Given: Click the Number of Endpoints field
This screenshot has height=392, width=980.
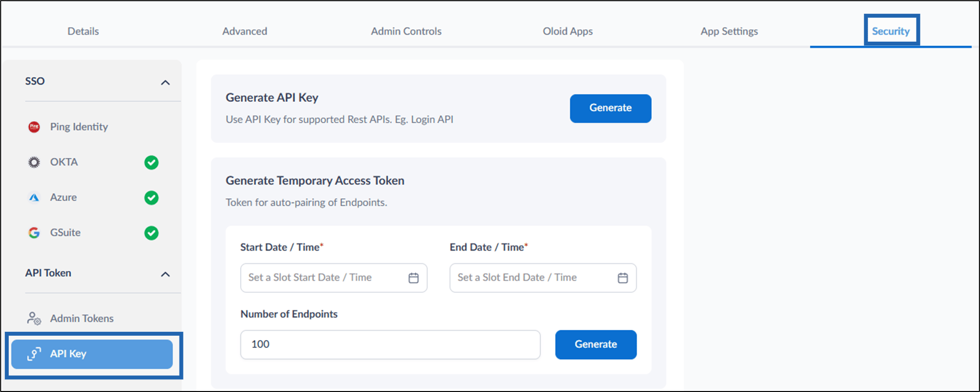Looking at the screenshot, I should pos(390,345).
